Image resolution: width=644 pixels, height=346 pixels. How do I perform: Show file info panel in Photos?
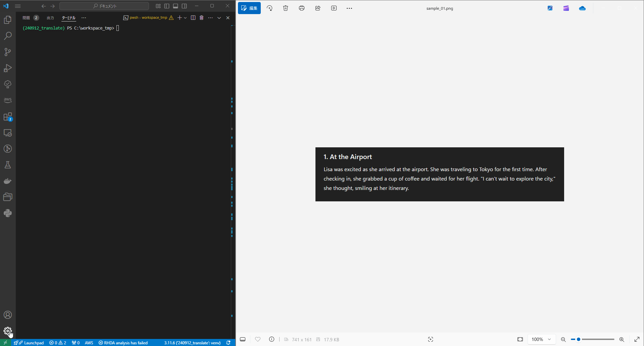tap(272, 339)
